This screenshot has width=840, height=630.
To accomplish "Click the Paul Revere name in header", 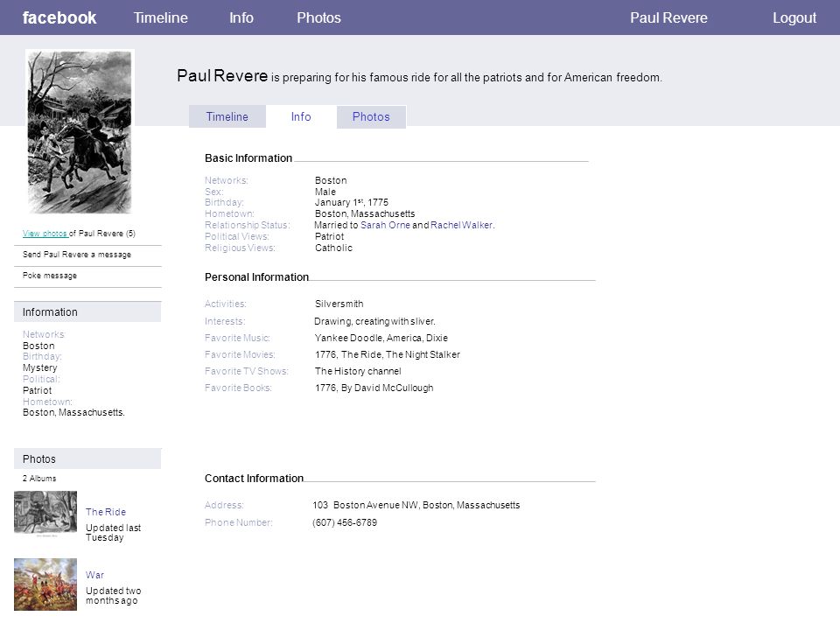I will (668, 17).
